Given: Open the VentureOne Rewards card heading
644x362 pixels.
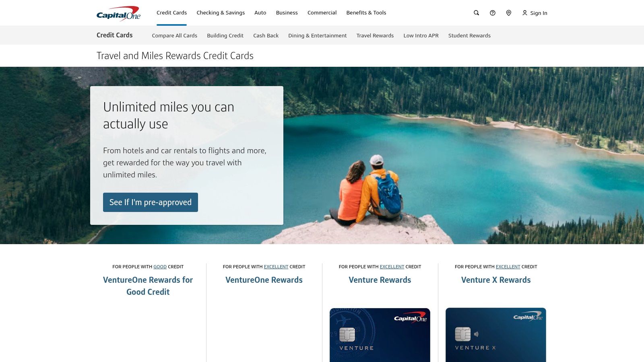Looking at the screenshot, I should coord(264,280).
